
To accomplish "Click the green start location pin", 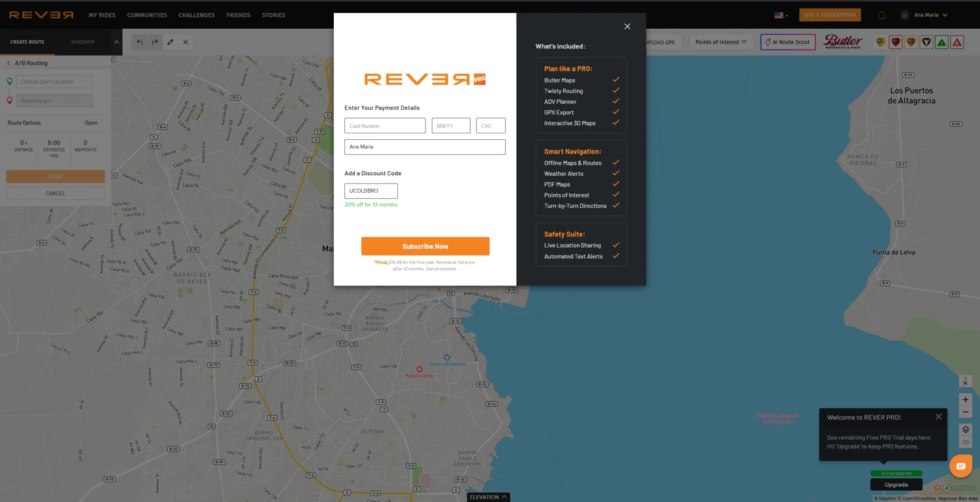I will click(10, 82).
